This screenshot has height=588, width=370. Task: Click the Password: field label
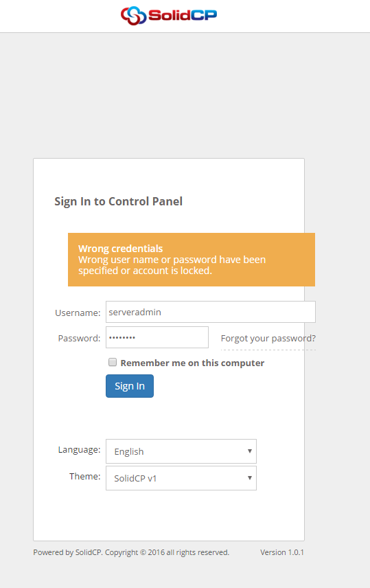(x=79, y=338)
